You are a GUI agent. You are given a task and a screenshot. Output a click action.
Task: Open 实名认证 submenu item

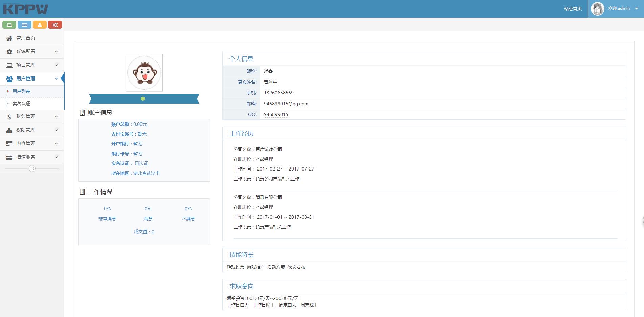tap(21, 104)
